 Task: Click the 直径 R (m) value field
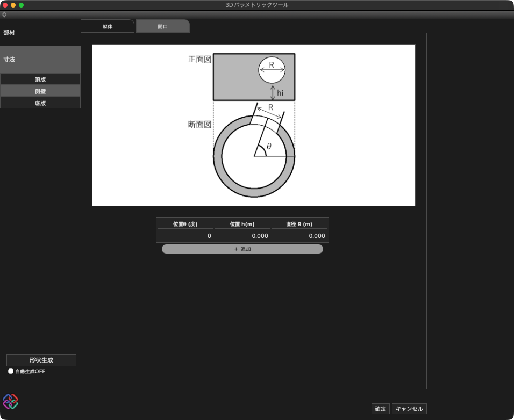[299, 236]
